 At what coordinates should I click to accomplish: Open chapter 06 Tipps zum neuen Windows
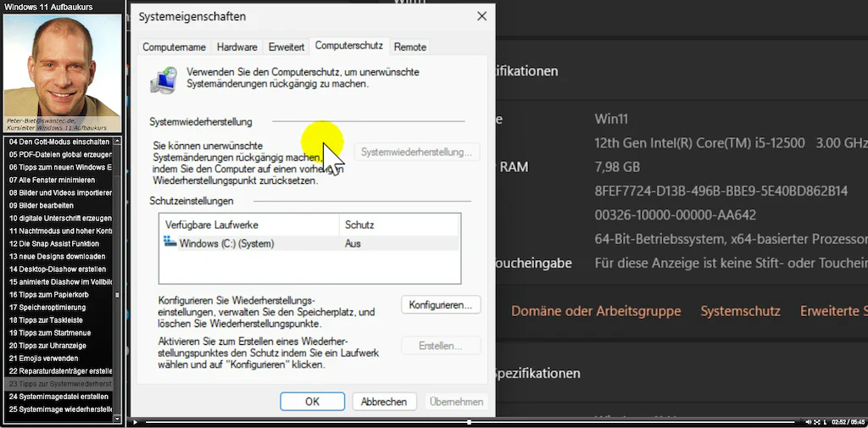58,167
